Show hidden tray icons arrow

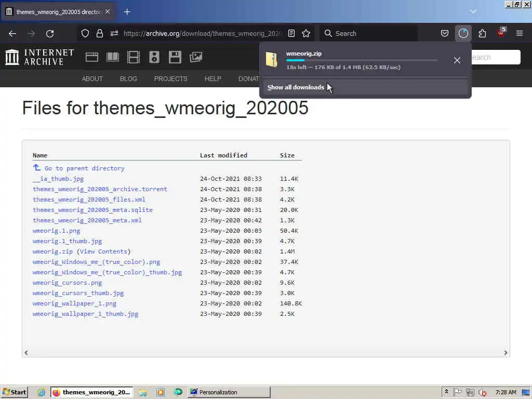coord(446,392)
